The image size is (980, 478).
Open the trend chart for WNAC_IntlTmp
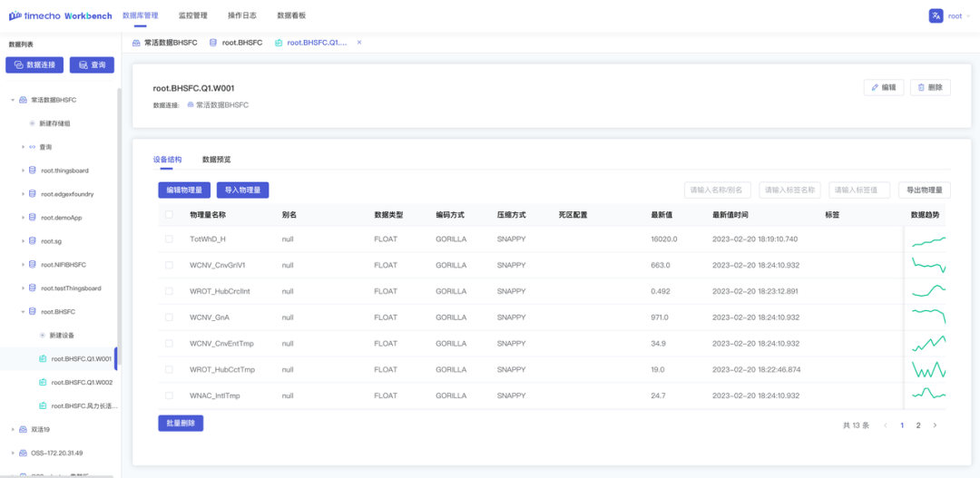click(x=929, y=394)
